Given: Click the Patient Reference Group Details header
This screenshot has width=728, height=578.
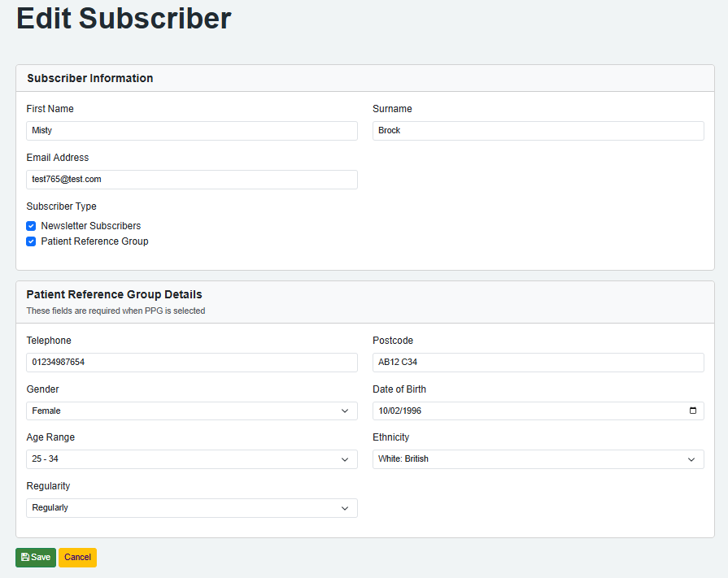Looking at the screenshot, I should (x=114, y=295).
